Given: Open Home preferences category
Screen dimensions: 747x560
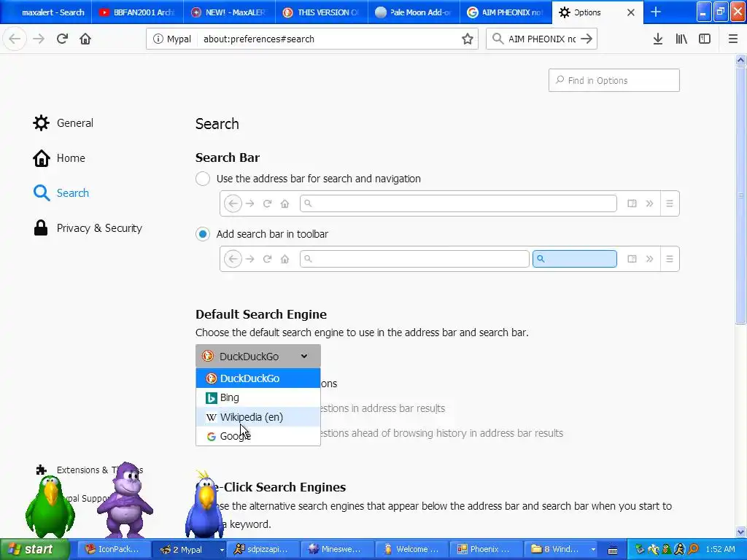Looking at the screenshot, I should (x=58, y=158).
